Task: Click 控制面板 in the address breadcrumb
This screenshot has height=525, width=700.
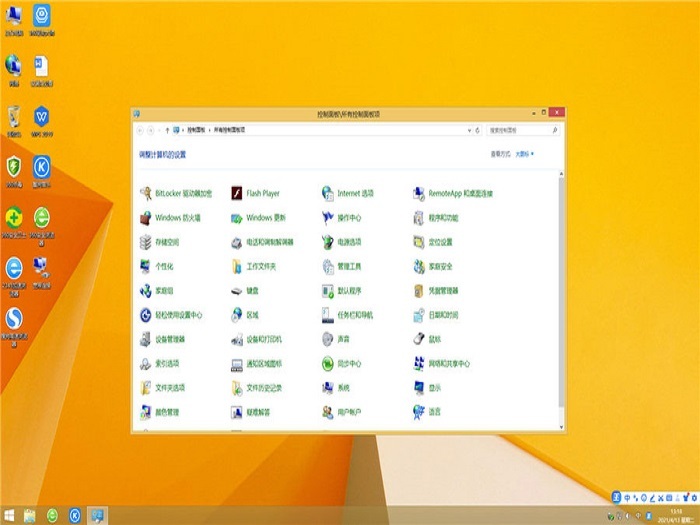Action: [x=196, y=131]
